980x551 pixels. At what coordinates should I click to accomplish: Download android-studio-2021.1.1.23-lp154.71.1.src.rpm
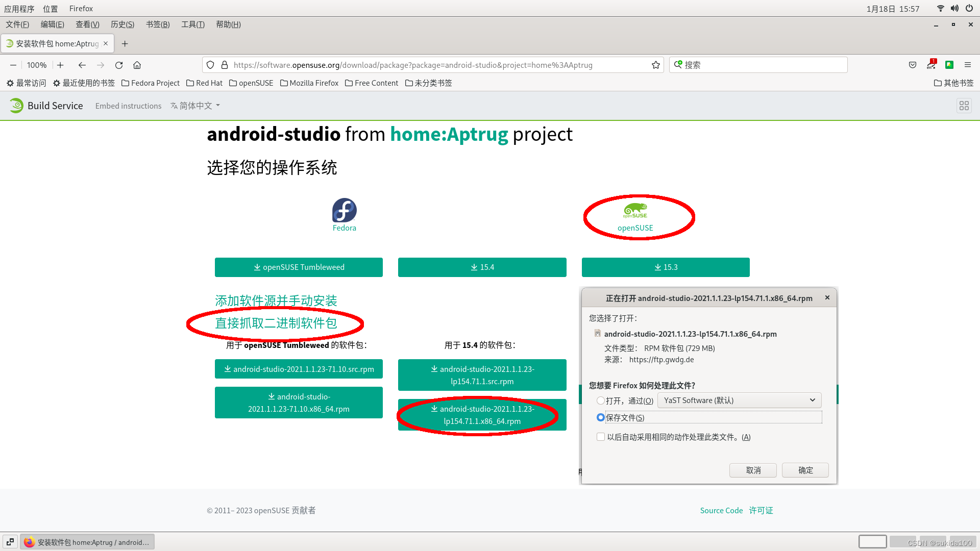pyautogui.click(x=482, y=375)
